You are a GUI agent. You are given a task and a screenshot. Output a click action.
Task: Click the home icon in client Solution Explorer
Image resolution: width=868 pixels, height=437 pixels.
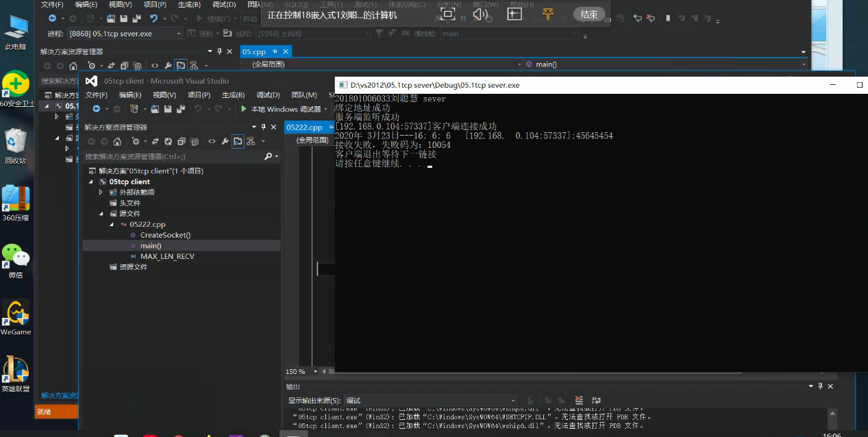pyautogui.click(x=117, y=141)
